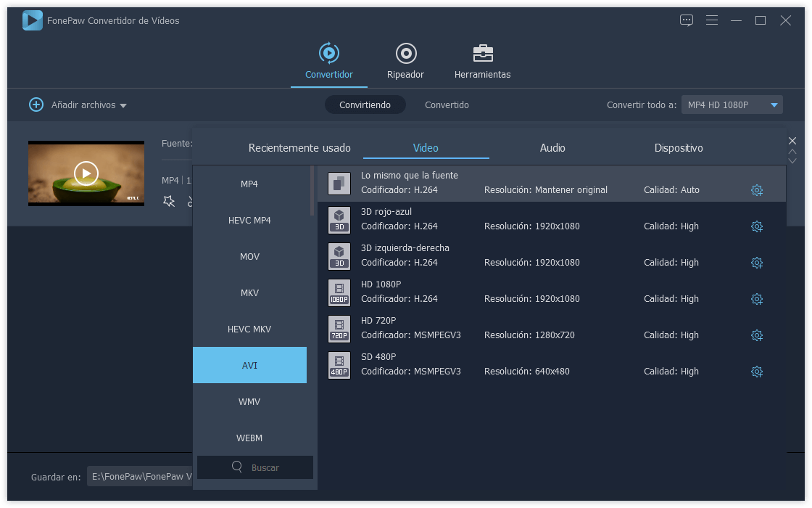Click the 3D izquierda-derecha cube icon
This screenshot has height=508, width=812.
coord(339,256)
